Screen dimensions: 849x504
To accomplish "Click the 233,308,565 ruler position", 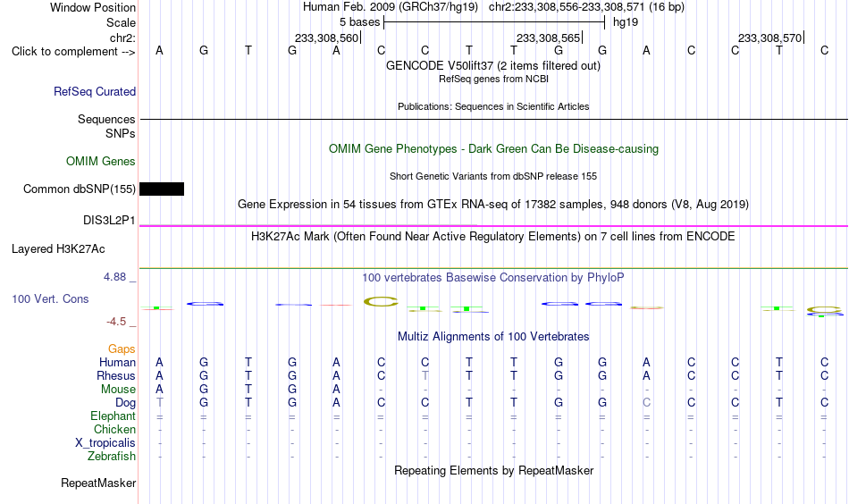I will click(x=548, y=38).
